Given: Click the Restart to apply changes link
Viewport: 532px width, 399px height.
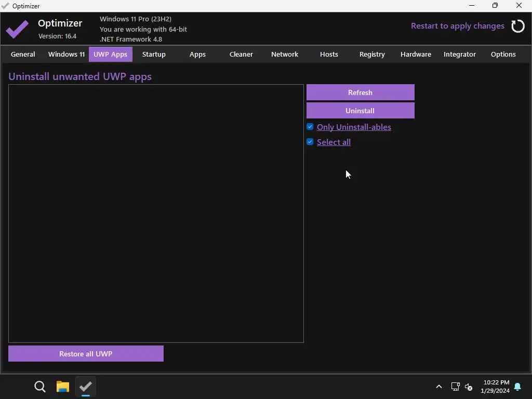Looking at the screenshot, I should (x=458, y=26).
